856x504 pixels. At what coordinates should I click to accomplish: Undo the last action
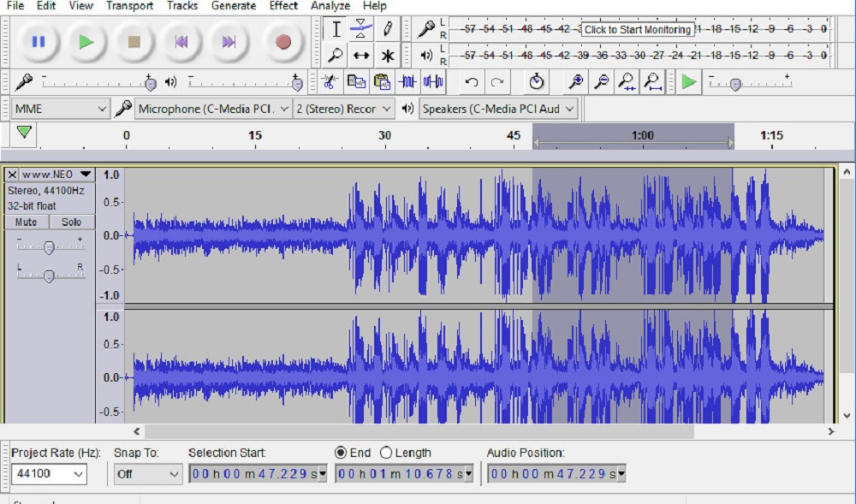[x=472, y=82]
